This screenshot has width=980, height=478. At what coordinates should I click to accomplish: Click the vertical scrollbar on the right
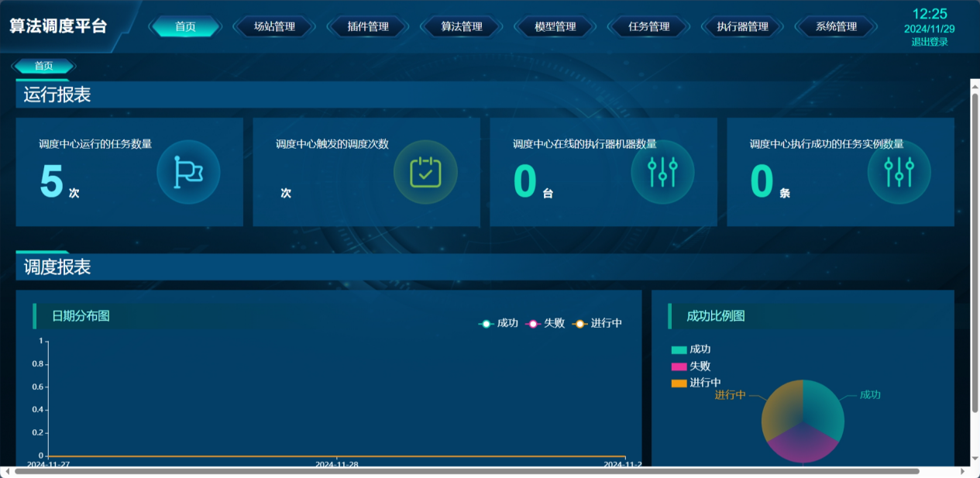pyautogui.click(x=975, y=248)
